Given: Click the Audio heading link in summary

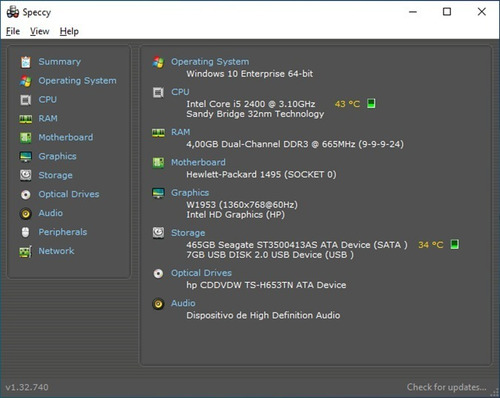Looking at the screenshot, I should 183,303.
